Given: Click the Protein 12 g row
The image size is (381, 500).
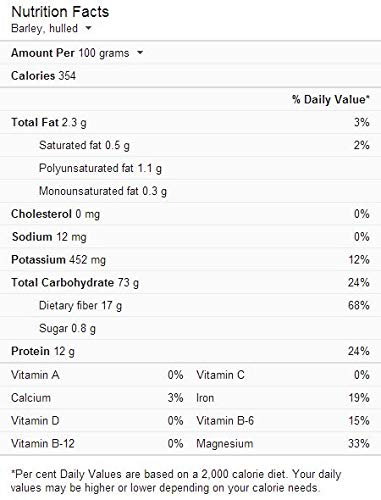Looking at the screenshot, I should 190,351.
